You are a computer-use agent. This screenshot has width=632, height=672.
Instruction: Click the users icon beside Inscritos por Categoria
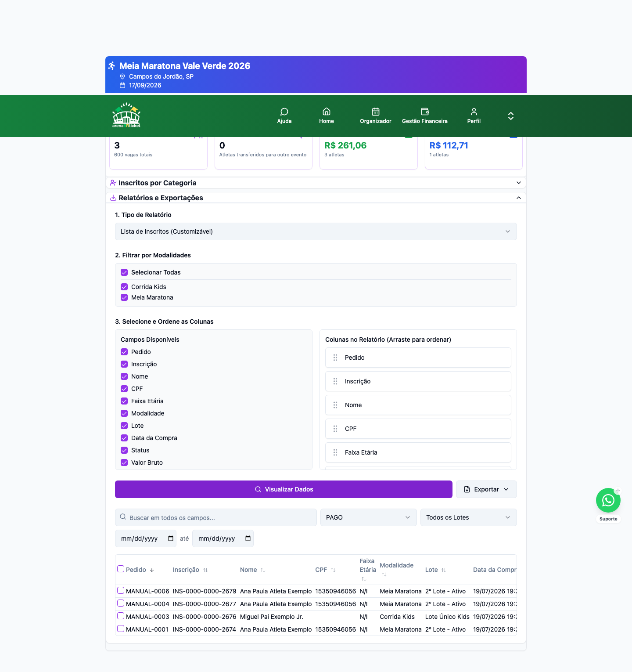113,183
